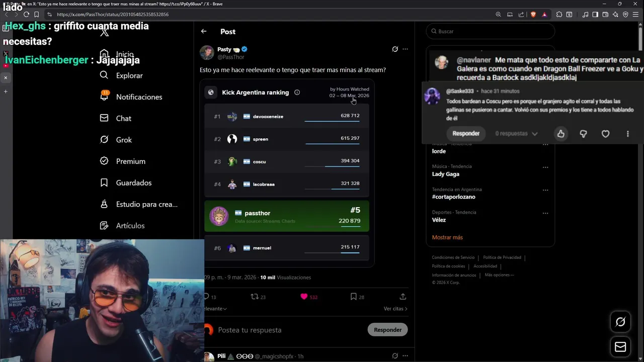Click the floating Grok button

coord(620,322)
